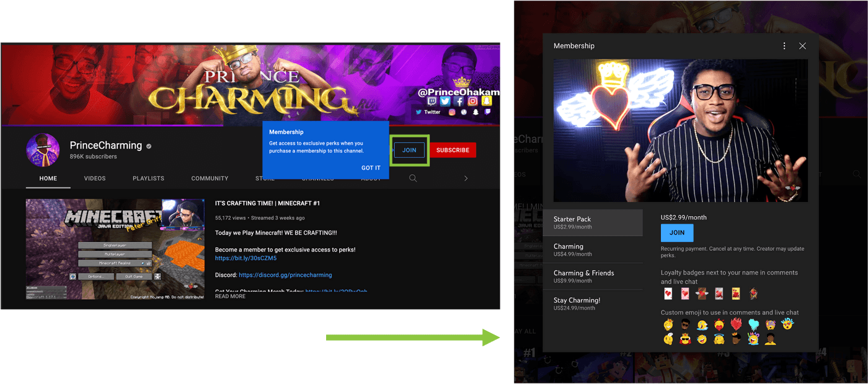Play the Minecraft video thumbnail
Image resolution: width=868 pixels, height=384 pixels.
pyautogui.click(x=115, y=249)
